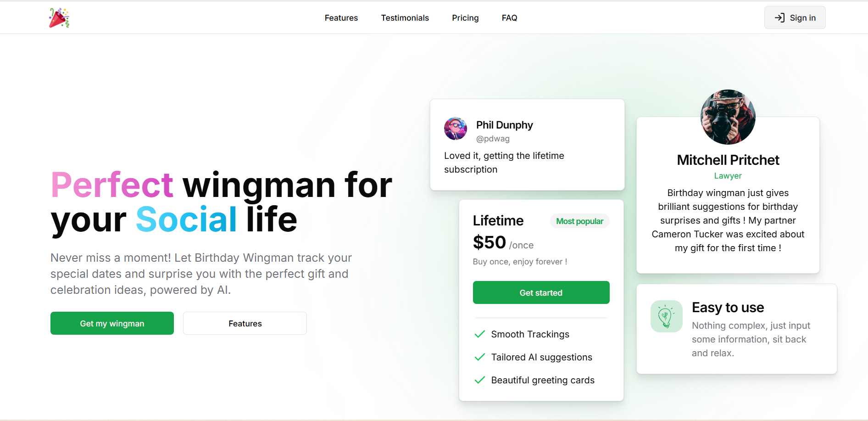
Task: Click the lightbulb Easy to use icon
Action: pos(667,316)
